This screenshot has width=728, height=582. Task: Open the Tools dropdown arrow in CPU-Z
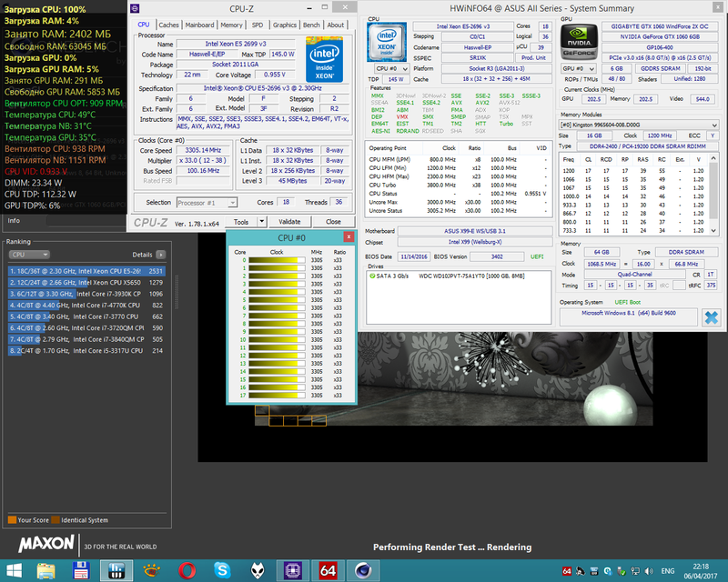pos(262,221)
